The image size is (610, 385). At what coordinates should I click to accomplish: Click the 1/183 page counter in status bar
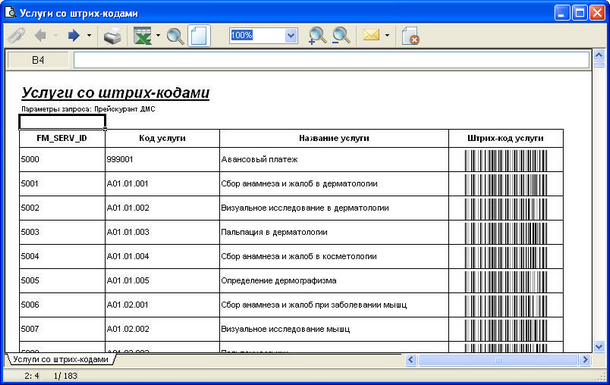65,376
